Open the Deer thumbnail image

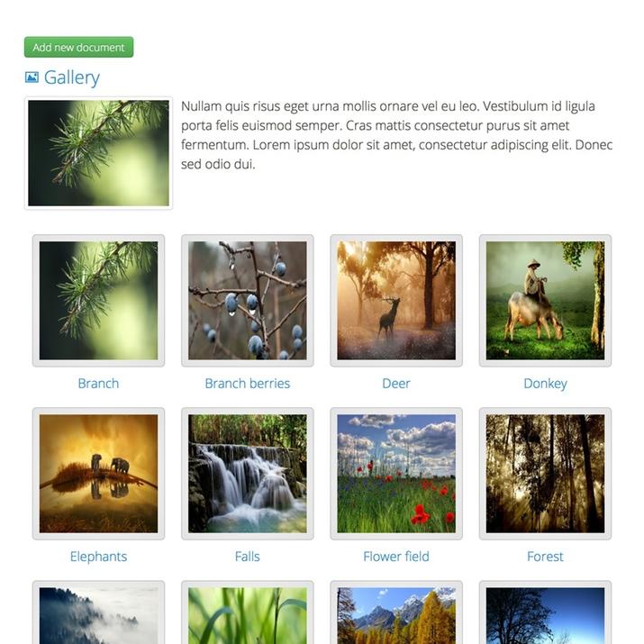coord(396,301)
